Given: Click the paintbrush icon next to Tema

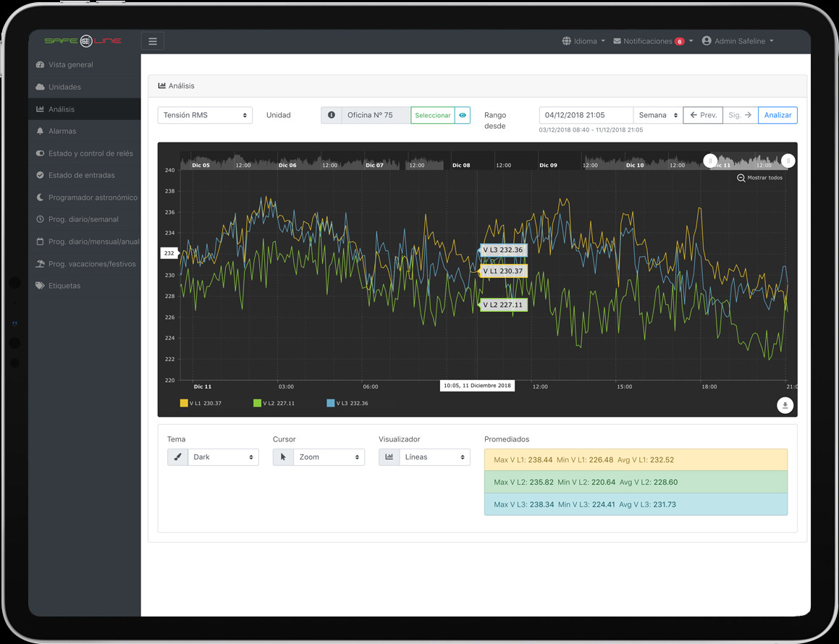Looking at the screenshot, I should [x=177, y=457].
